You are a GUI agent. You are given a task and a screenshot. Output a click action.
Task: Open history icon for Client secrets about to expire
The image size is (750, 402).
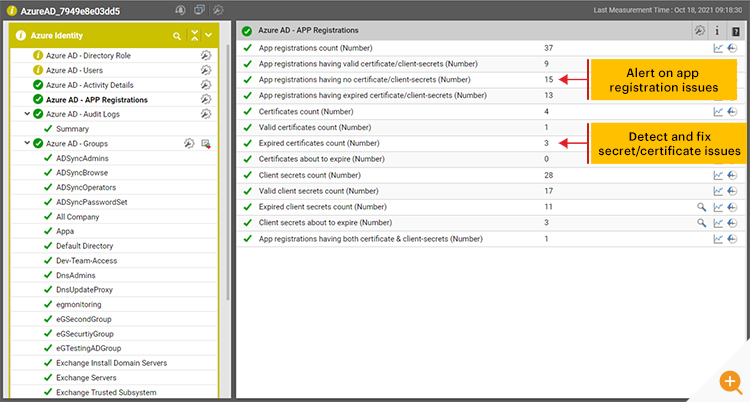point(732,223)
